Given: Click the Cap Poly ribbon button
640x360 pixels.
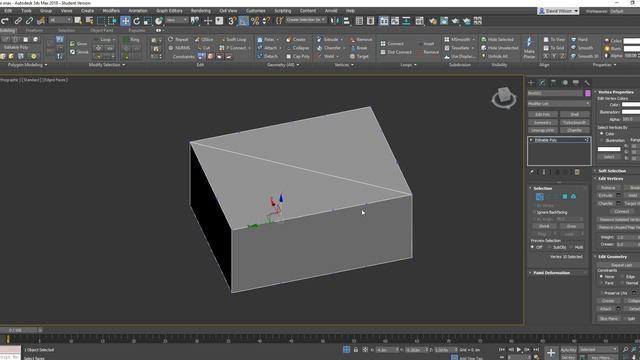Looking at the screenshot, I should click(x=298, y=56).
